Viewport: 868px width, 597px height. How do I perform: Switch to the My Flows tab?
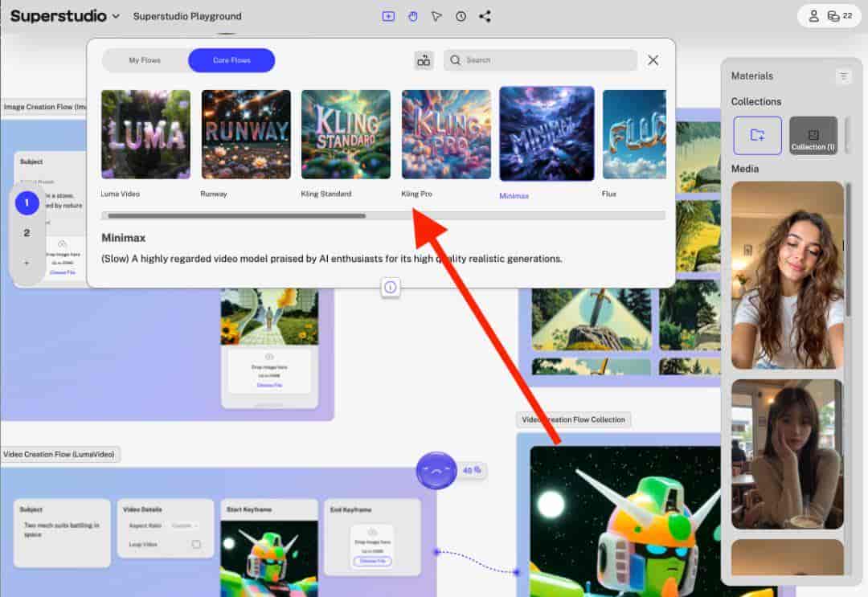(145, 60)
